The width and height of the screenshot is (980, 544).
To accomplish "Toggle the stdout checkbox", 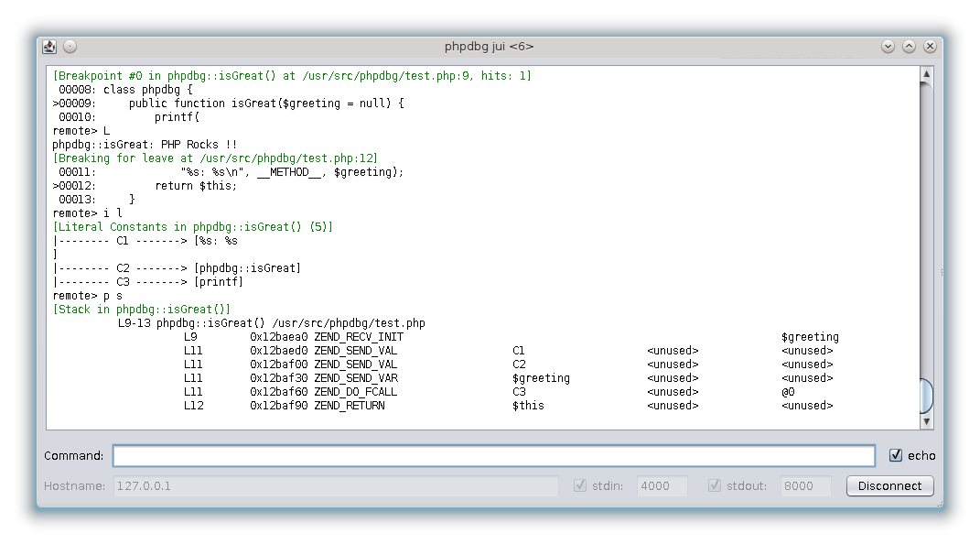I will [x=715, y=485].
